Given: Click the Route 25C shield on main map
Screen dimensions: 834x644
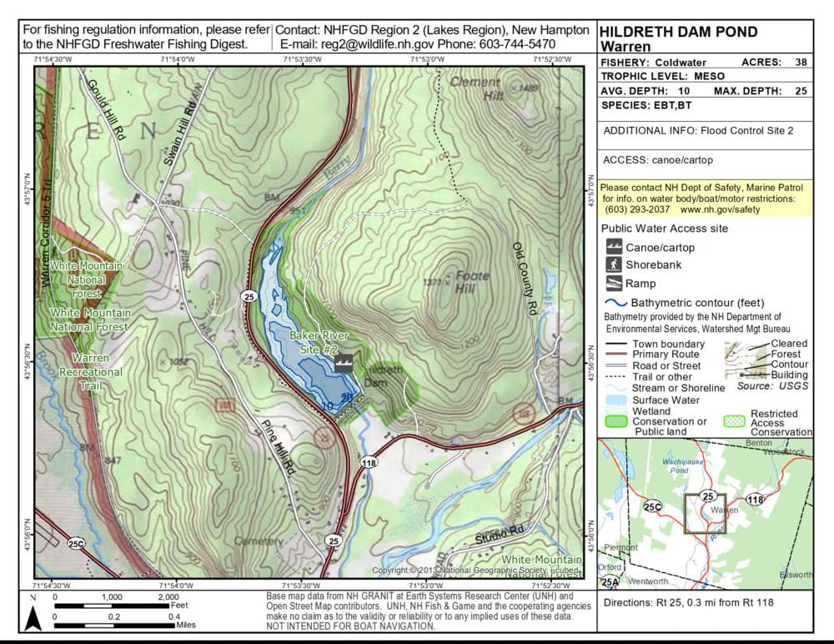Looking at the screenshot, I should pos(76,544).
